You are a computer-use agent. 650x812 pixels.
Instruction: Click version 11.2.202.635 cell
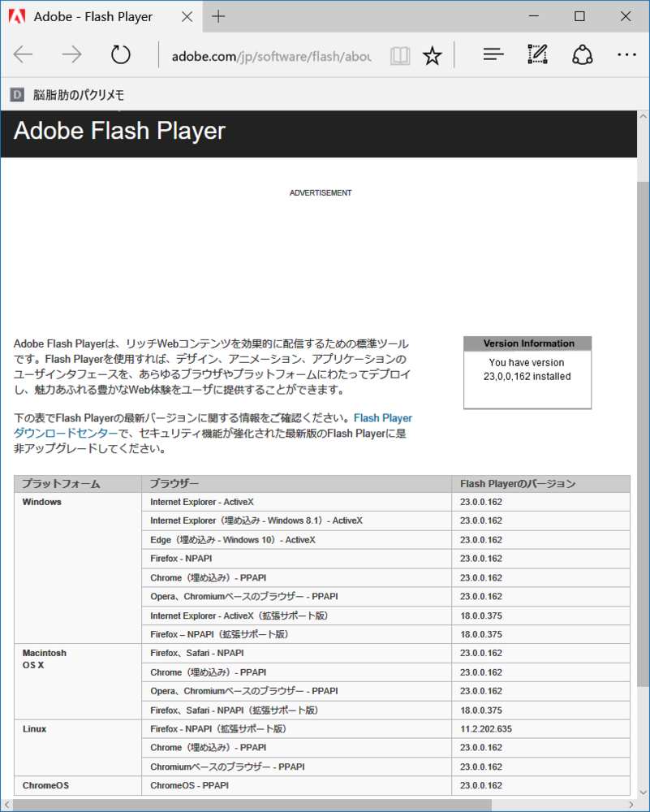click(540, 728)
